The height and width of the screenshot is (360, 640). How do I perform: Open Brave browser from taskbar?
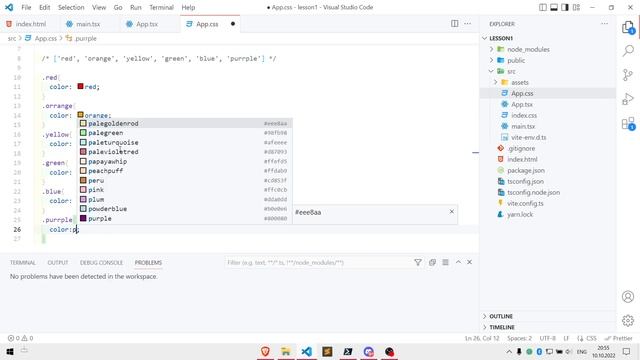265,351
